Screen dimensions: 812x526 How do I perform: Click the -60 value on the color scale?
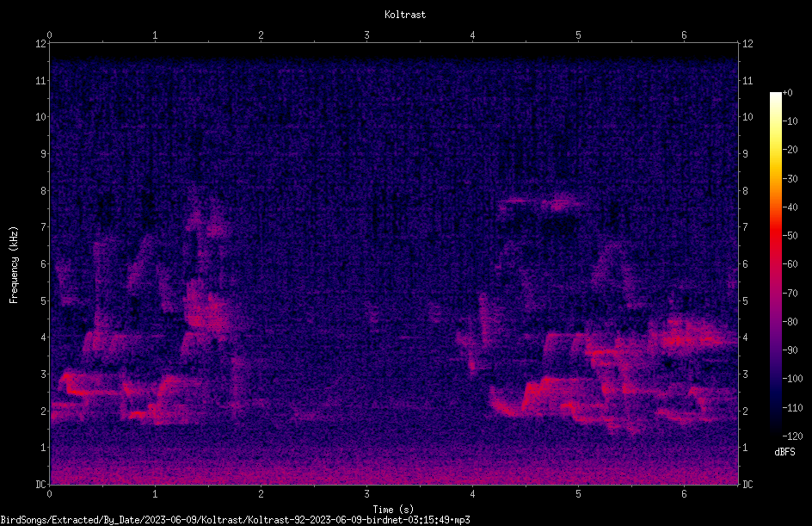pos(790,264)
